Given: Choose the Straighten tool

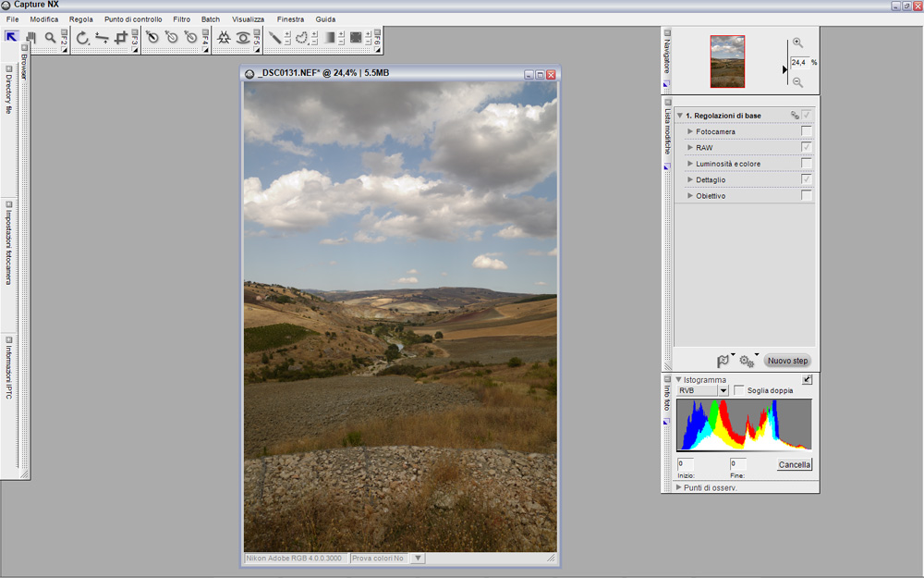Looking at the screenshot, I should pyautogui.click(x=102, y=38).
